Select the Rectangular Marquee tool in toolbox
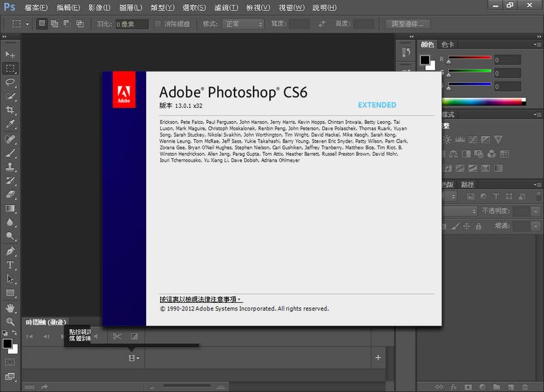 tap(10, 69)
